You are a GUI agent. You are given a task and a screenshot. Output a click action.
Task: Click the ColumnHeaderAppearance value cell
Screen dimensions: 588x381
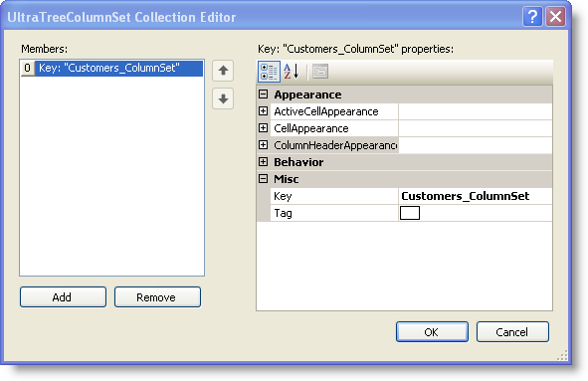[x=476, y=145]
